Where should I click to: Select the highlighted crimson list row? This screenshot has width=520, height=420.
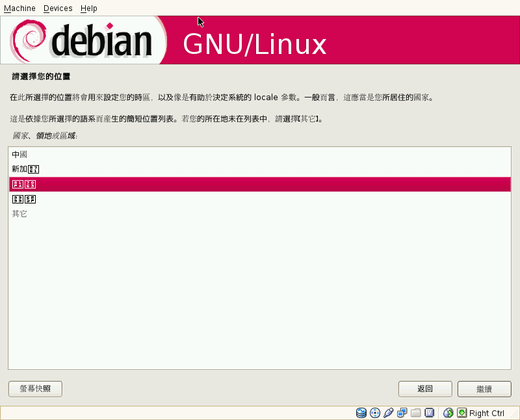tap(259, 184)
